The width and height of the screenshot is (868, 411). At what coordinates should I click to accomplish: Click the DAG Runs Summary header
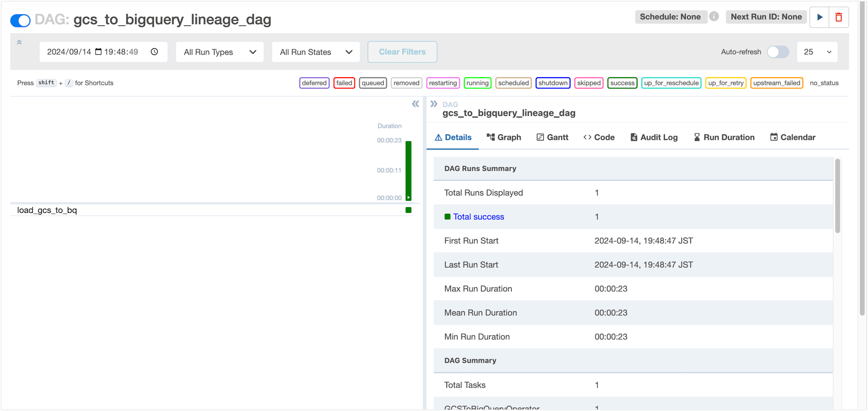pyautogui.click(x=633, y=169)
